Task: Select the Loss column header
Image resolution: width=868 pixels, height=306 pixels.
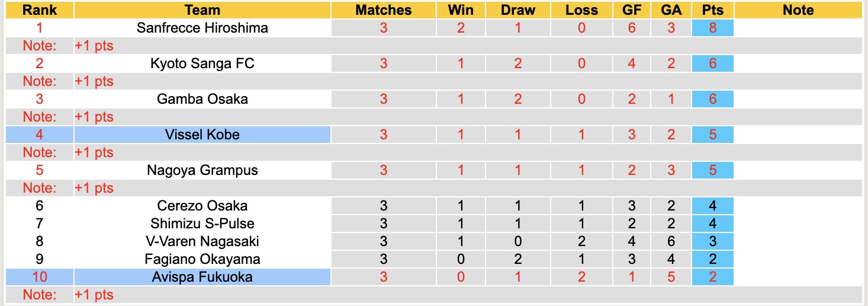Action: [x=581, y=10]
